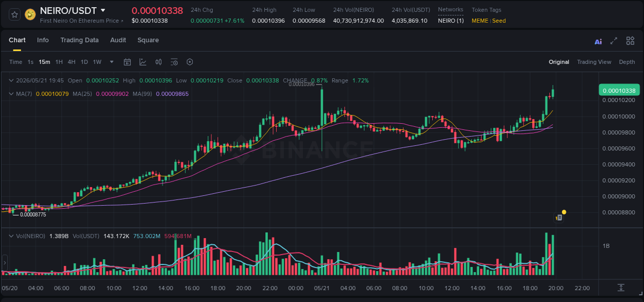The width and height of the screenshot is (644, 302).
Task: Click the 05/20 date on time axis
Action: point(9,288)
